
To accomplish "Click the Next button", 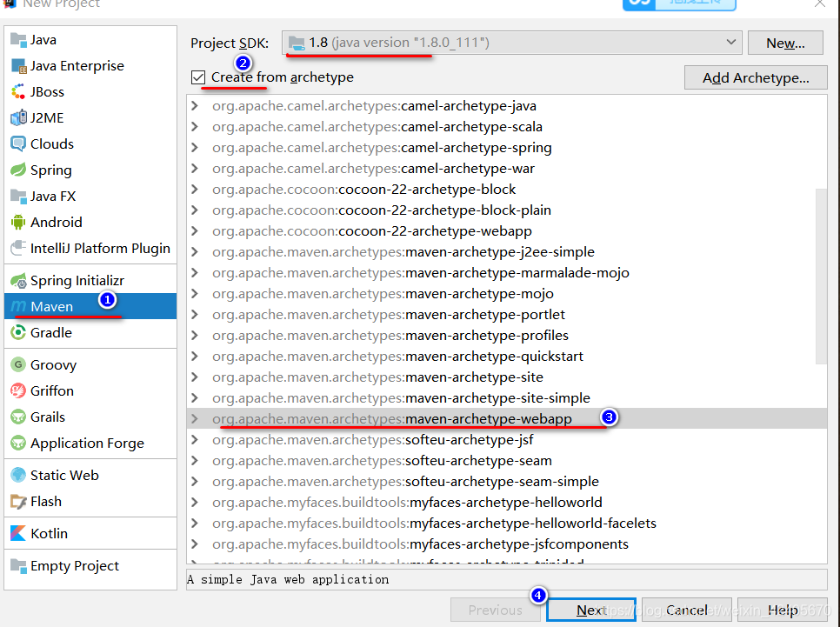I will (591, 610).
